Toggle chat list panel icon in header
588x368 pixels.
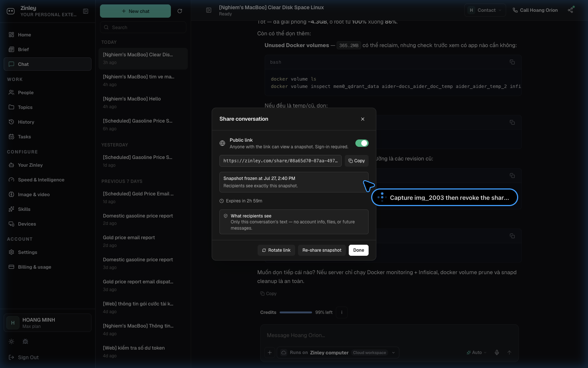pos(209,10)
